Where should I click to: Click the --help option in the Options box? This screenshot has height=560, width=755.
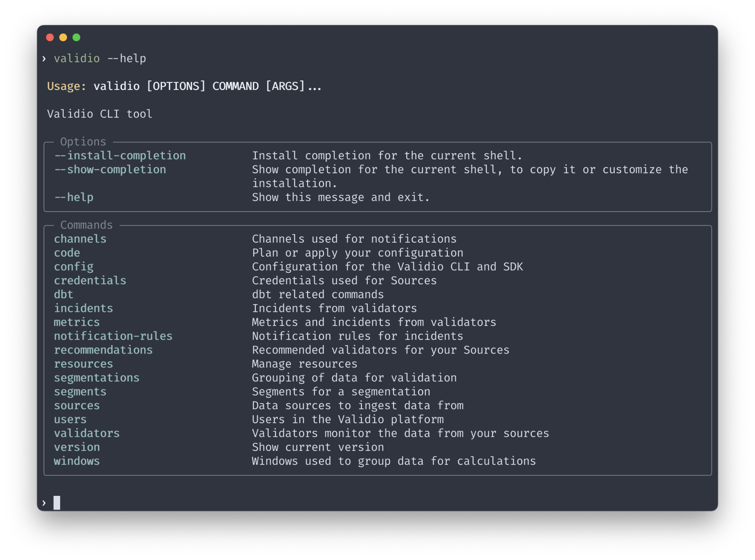tap(74, 197)
